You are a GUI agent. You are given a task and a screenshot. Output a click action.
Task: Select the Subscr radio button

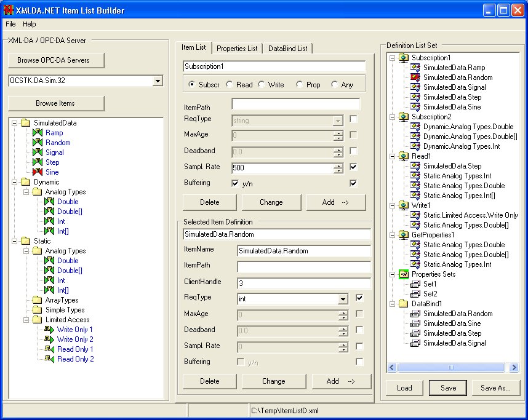pos(191,84)
